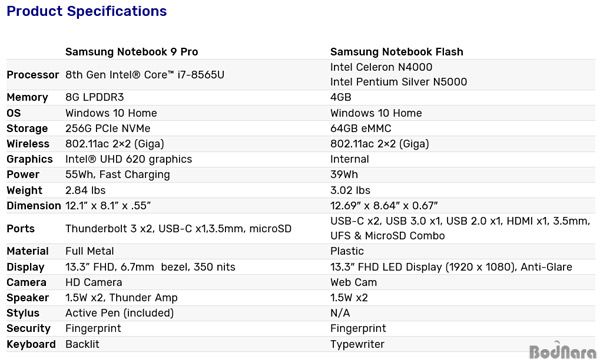
Task: Select the Samsung Notebook 9 Pro column header
Action: coord(132,52)
